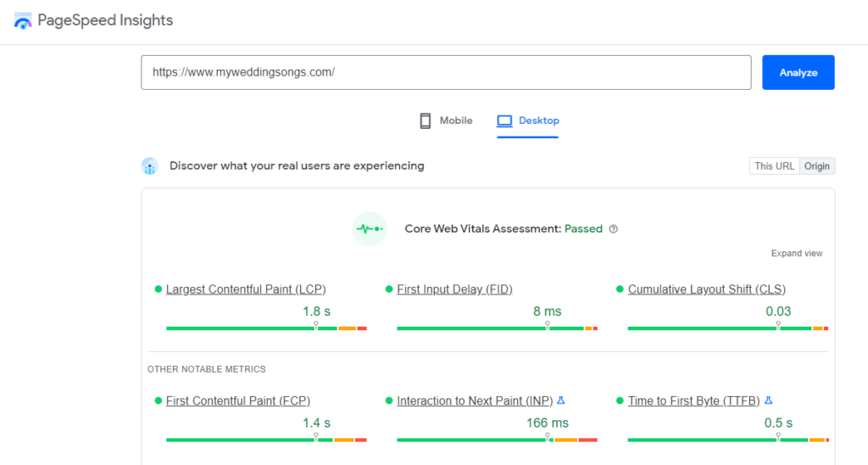Click the FID value 8 ms

tap(548, 311)
